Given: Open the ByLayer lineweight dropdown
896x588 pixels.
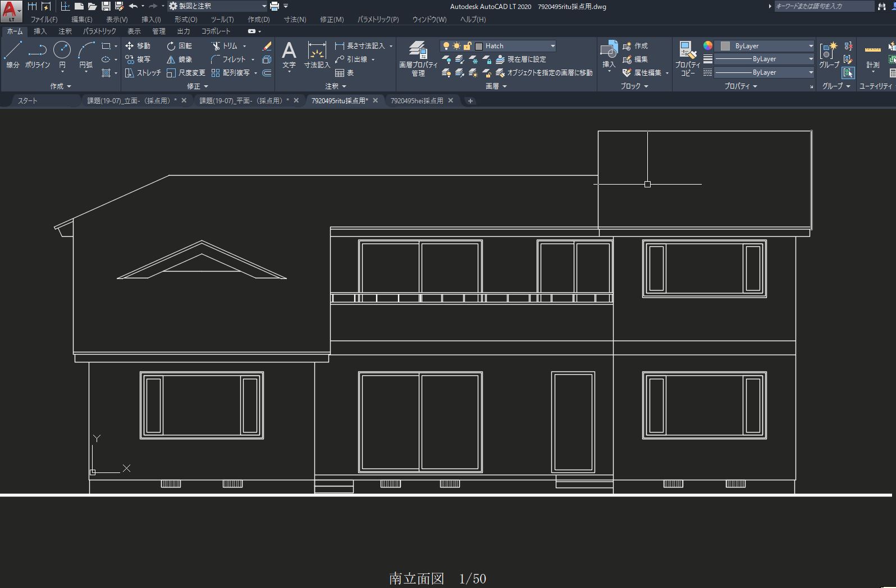Looking at the screenshot, I should click(x=811, y=59).
